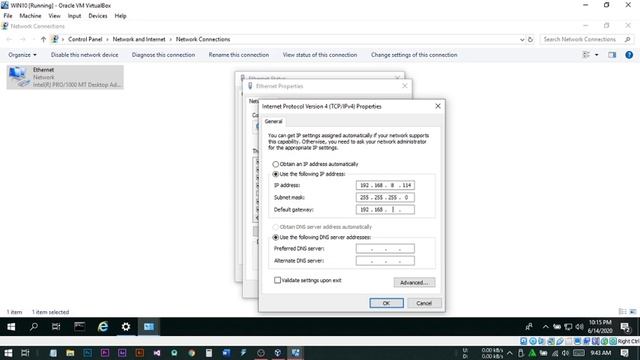Select the Ethernet network adapter item

[x=65, y=77]
